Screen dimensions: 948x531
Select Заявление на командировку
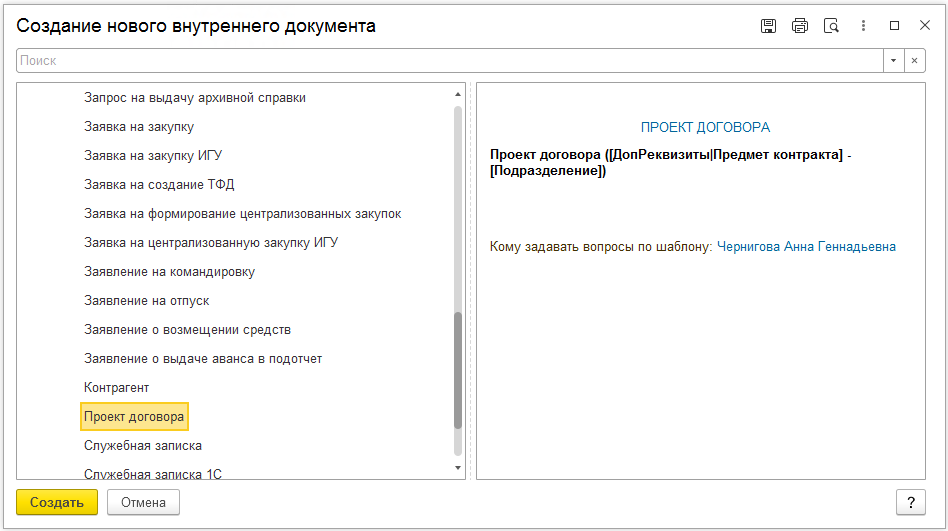click(169, 272)
